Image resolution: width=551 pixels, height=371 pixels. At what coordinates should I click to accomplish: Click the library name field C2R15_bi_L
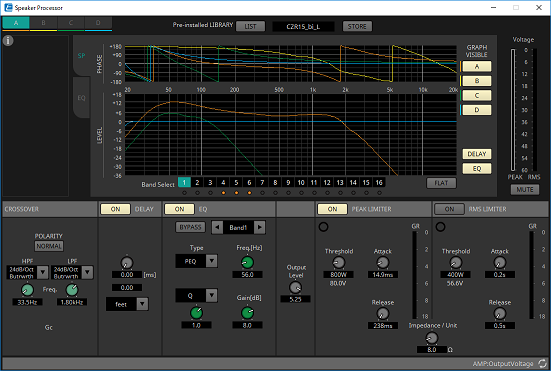[303, 26]
